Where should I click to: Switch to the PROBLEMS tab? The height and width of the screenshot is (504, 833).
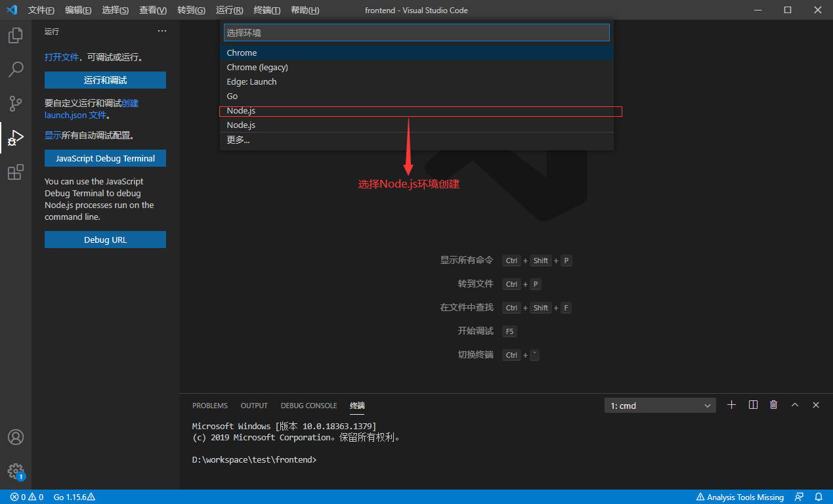[x=210, y=406]
